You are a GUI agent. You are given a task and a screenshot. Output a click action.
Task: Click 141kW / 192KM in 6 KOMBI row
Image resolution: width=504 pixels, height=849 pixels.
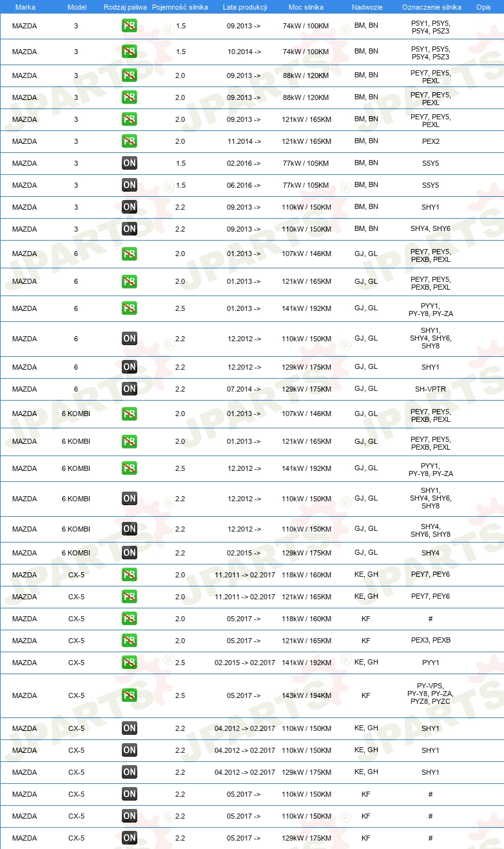[307, 468]
